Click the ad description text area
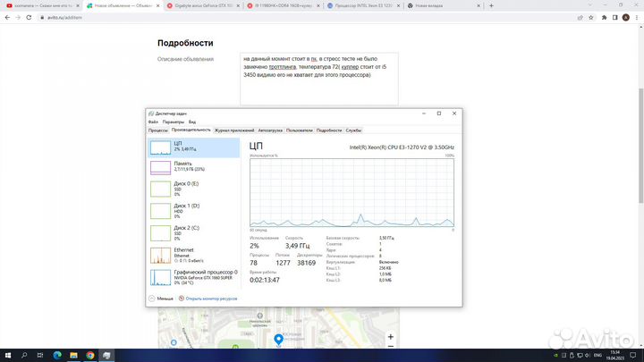This screenshot has width=644, height=362. (318, 79)
